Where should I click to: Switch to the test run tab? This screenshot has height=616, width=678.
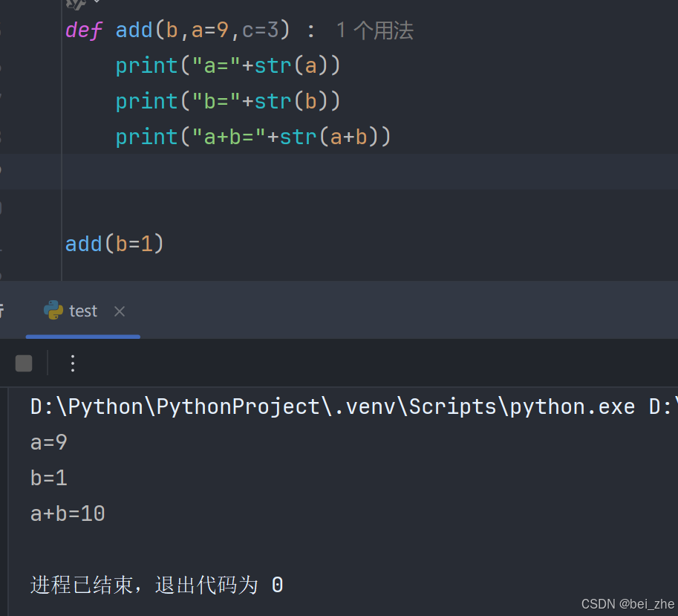click(x=82, y=311)
